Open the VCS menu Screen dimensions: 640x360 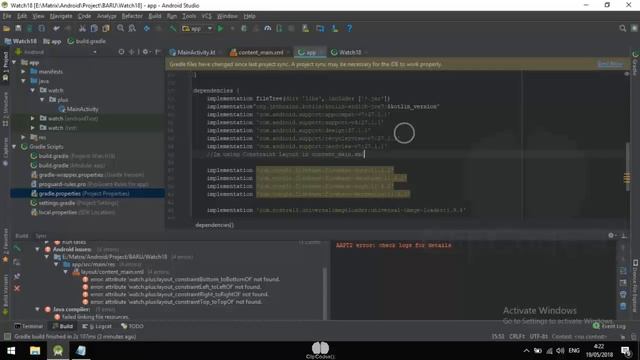coord(207,16)
